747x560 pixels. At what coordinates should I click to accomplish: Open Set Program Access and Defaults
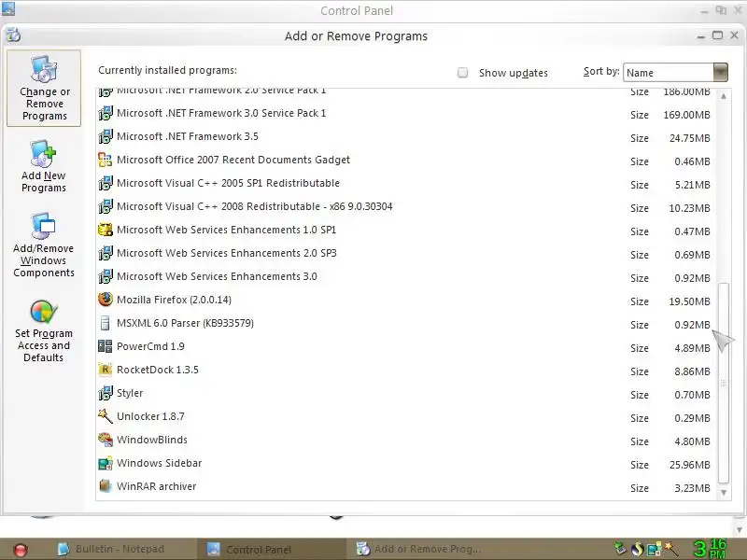[x=44, y=331]
